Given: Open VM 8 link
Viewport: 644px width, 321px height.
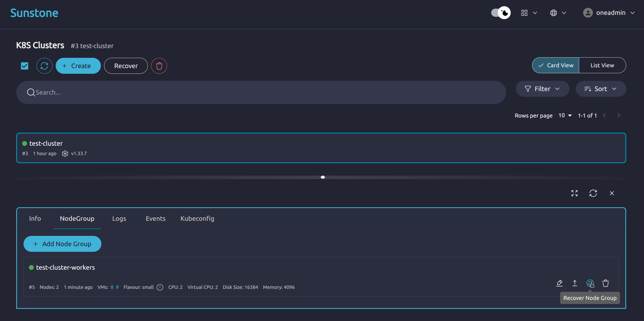Looking at the screenshot, I should click(112, 287).
